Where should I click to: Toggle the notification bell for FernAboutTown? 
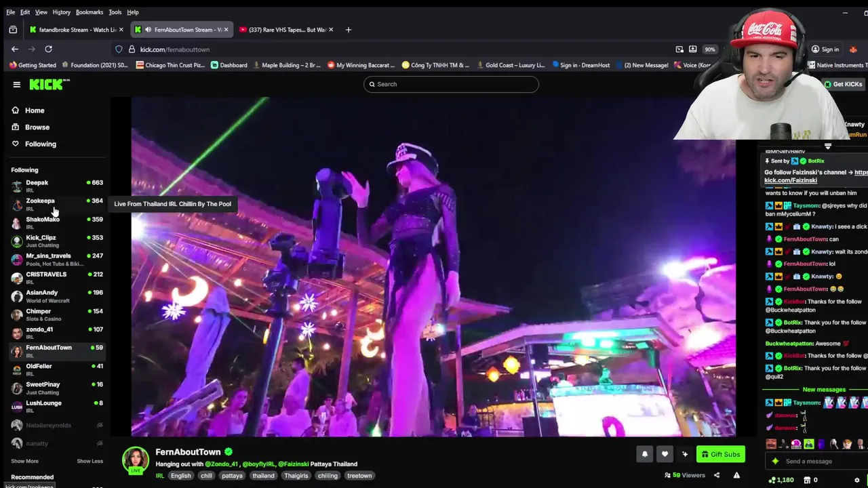coord(645,454)
